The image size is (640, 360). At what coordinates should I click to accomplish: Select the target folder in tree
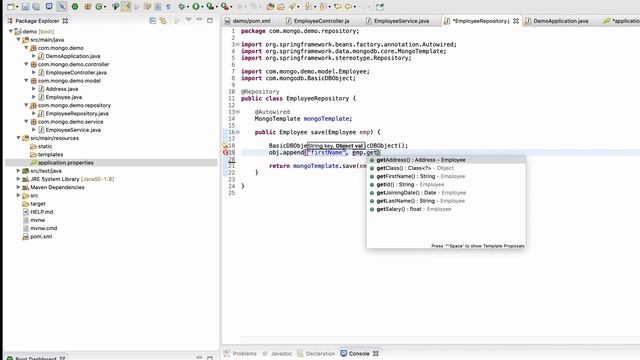[x=38, y=204]
